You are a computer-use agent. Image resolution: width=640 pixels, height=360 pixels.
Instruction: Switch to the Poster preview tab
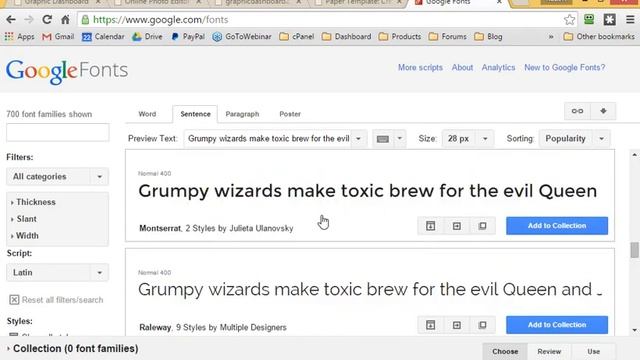tap(290, 114)
